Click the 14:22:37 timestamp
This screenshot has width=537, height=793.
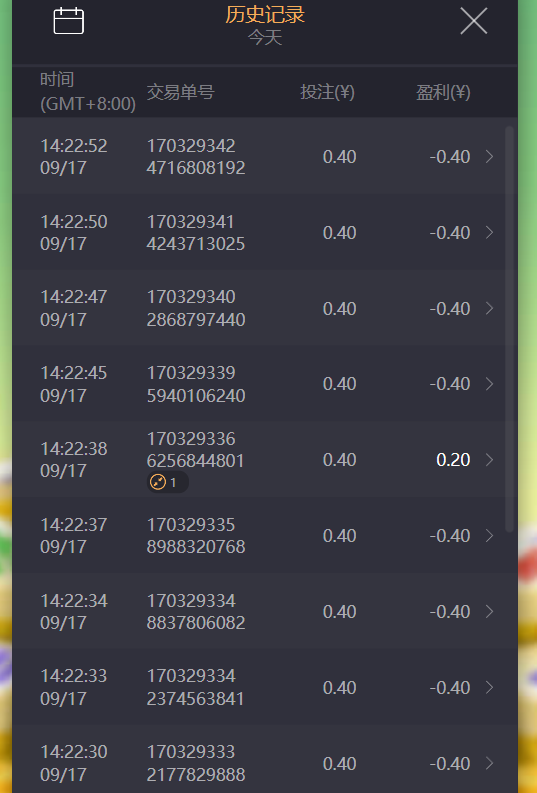pos(74,525)
